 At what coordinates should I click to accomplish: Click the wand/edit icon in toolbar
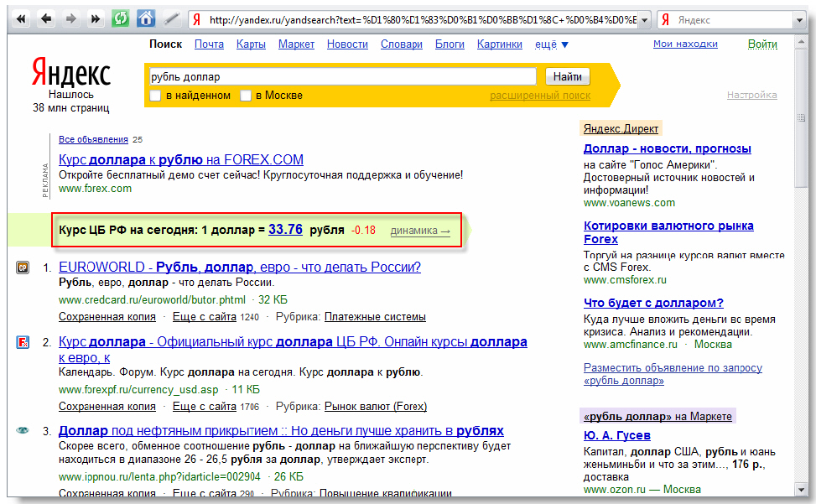(171, 18)
